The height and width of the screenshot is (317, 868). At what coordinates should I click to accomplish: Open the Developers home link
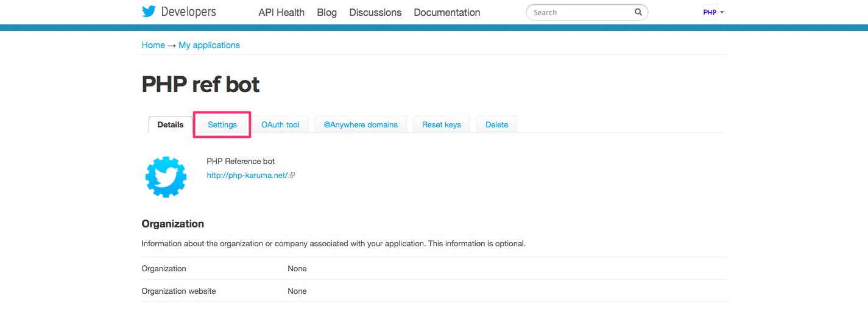[188, 12]
